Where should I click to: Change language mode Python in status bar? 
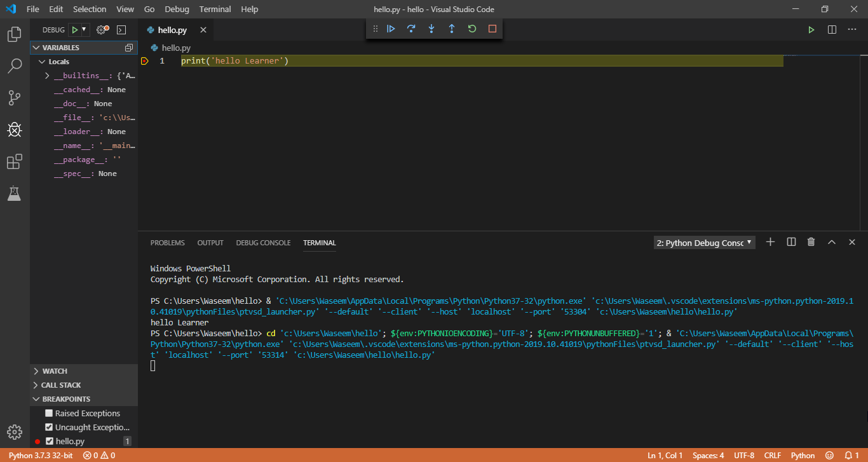point(803,455)
